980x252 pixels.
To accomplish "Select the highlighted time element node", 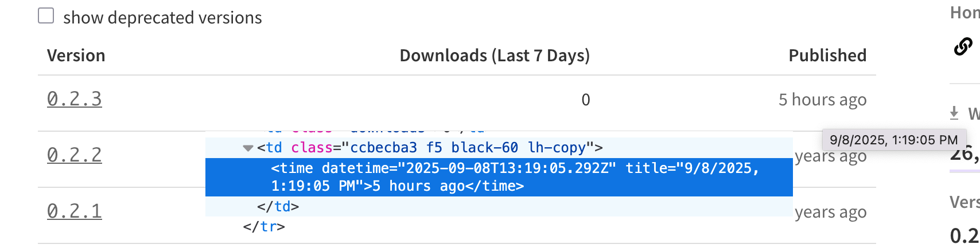I will click(x=499, y=177).
